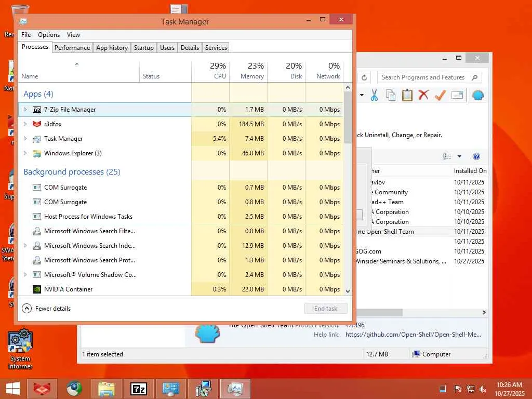Click the 7-Zip File Manager process icon
Viewport: 532px width, 399px height.
(37, 110)
